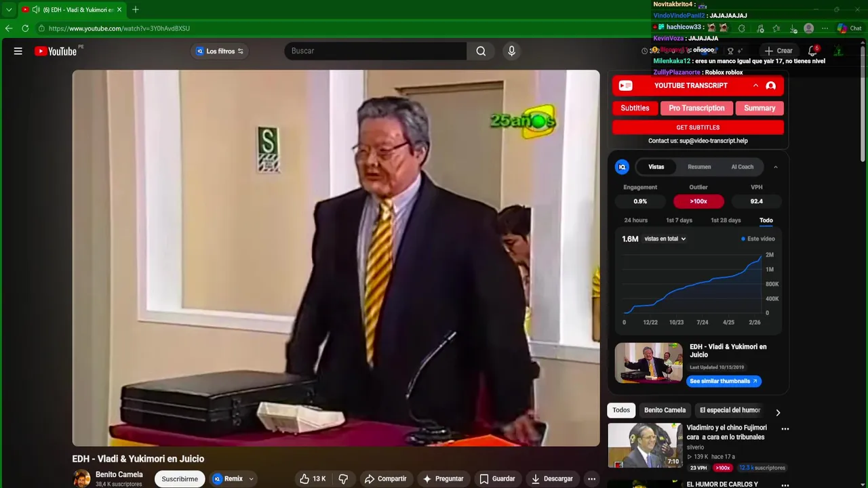Expand the Remix dropdown arrow
This screenshot has height=488, width=868.
click(252, 479)
